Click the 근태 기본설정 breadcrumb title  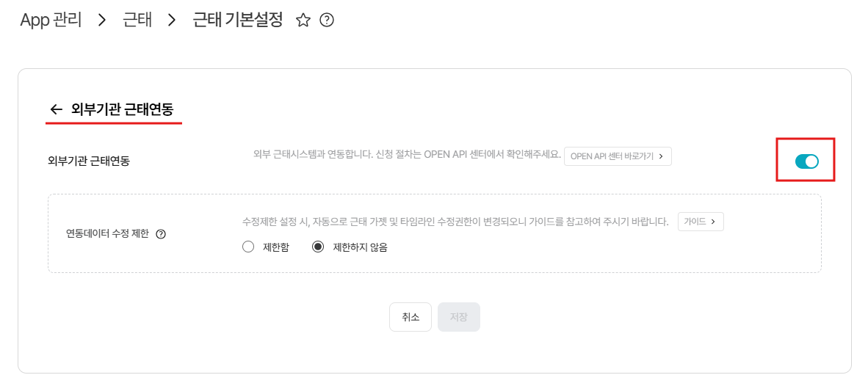point(237,21)
